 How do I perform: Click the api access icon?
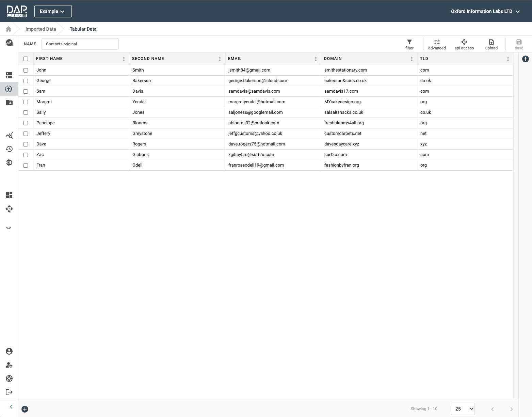click(x=464, y=42)
